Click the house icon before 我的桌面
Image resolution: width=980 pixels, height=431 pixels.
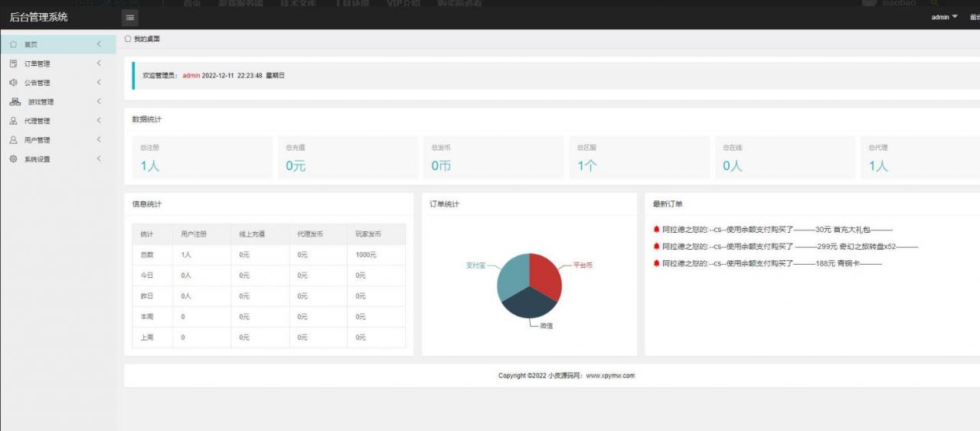click(x=128, y=38)
